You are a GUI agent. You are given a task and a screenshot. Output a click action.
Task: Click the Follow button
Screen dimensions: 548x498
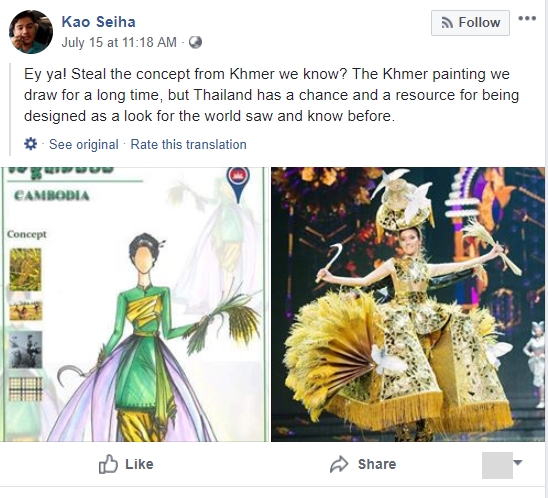coord(470,23)
